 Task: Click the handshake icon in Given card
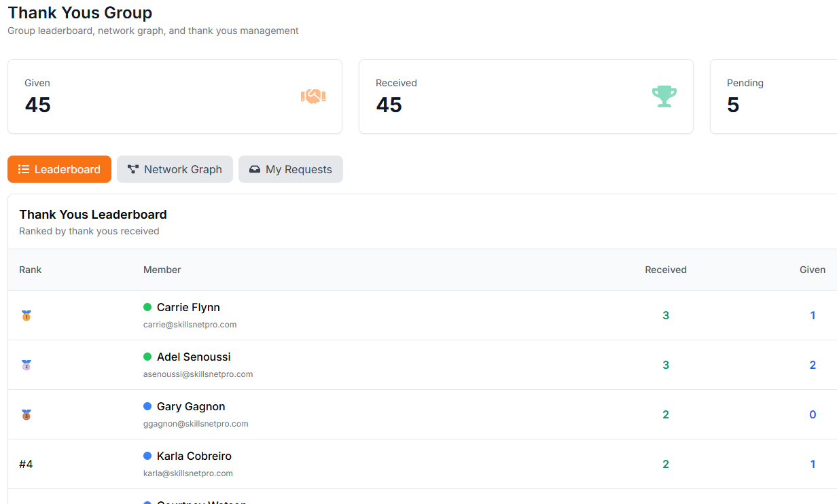click(313, 96)
